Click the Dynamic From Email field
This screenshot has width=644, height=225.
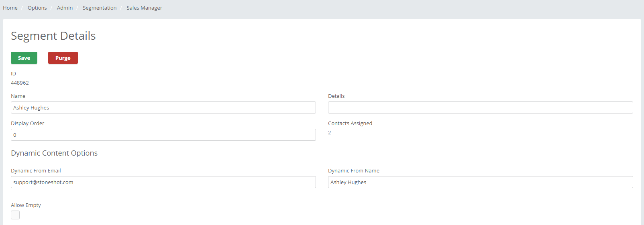pos(163,182)
